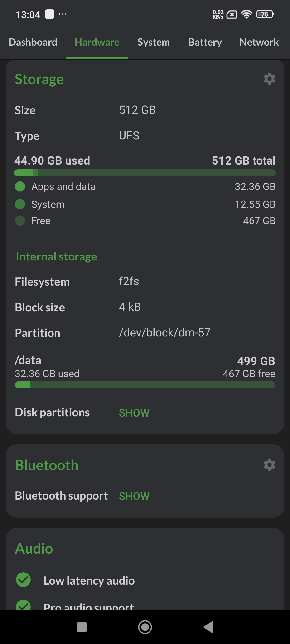Show Bluetooth support details
The height and width of the screenshot is (644, 290).
click(x=134, y=496)
